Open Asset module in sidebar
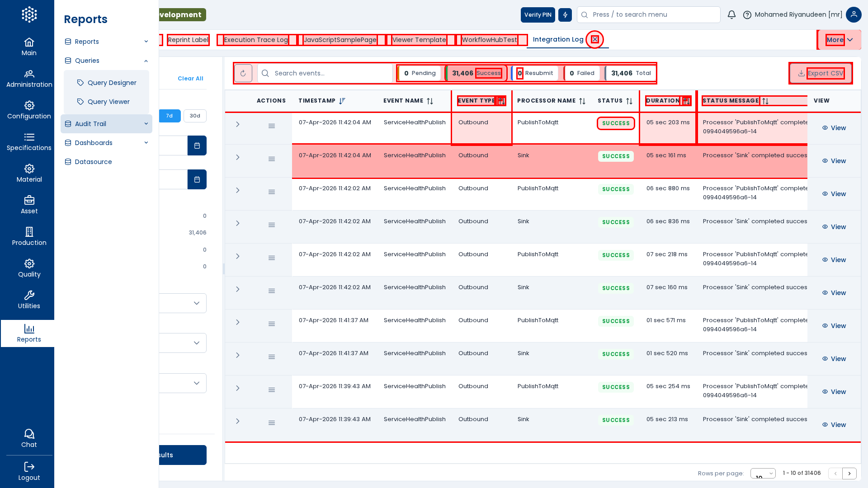The image size is (868, 488). tap(29, 205)
